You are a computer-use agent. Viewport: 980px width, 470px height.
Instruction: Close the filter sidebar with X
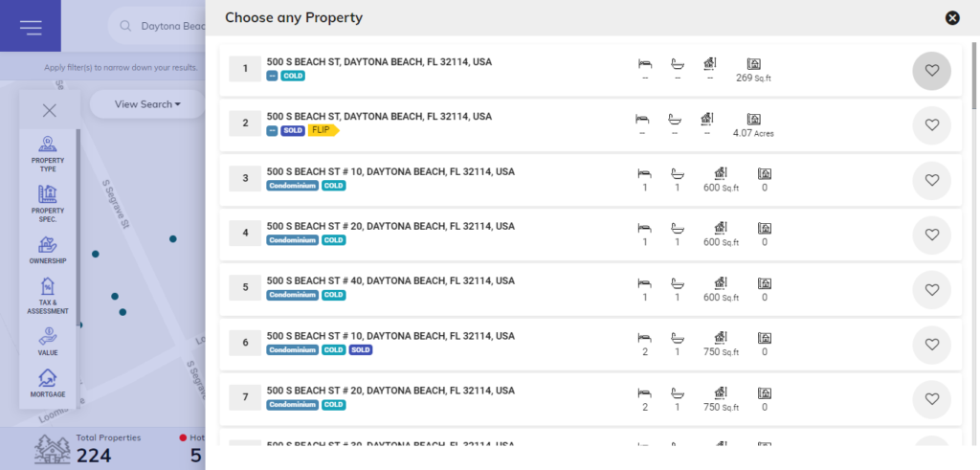(50, 111)
